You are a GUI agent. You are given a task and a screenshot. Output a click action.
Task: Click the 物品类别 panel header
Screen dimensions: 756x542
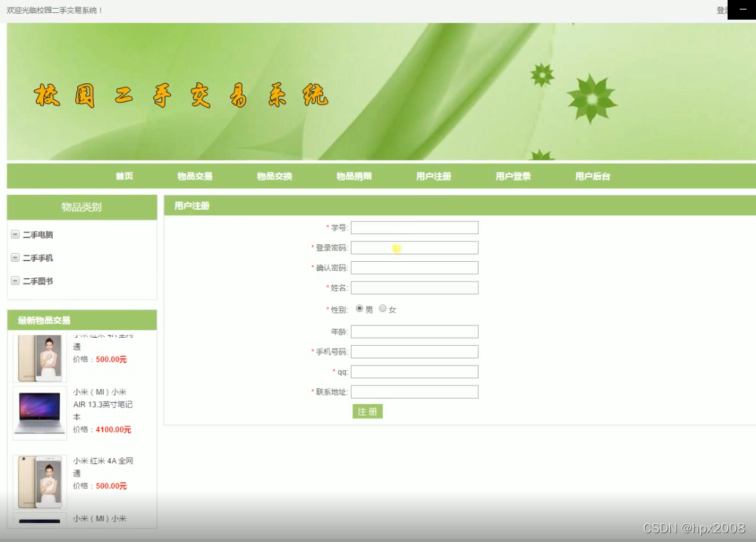click(82, 207)
